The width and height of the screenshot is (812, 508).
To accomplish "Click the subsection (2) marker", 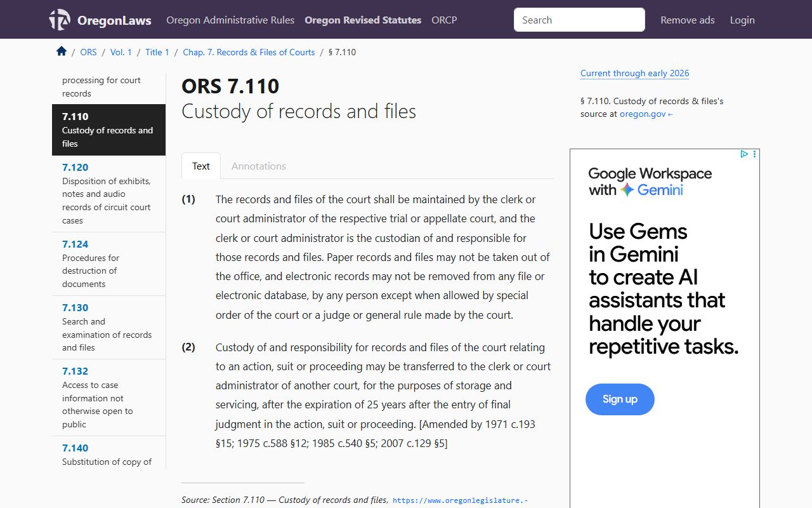I will [x=188, y=347].
